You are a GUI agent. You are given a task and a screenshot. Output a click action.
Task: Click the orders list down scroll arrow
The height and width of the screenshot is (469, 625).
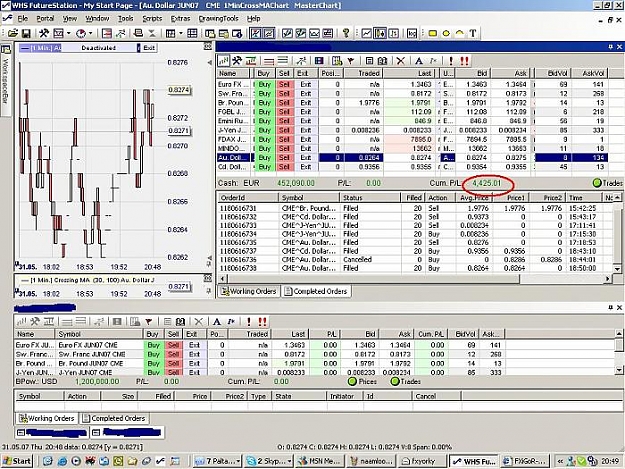(x=617, y=269)
